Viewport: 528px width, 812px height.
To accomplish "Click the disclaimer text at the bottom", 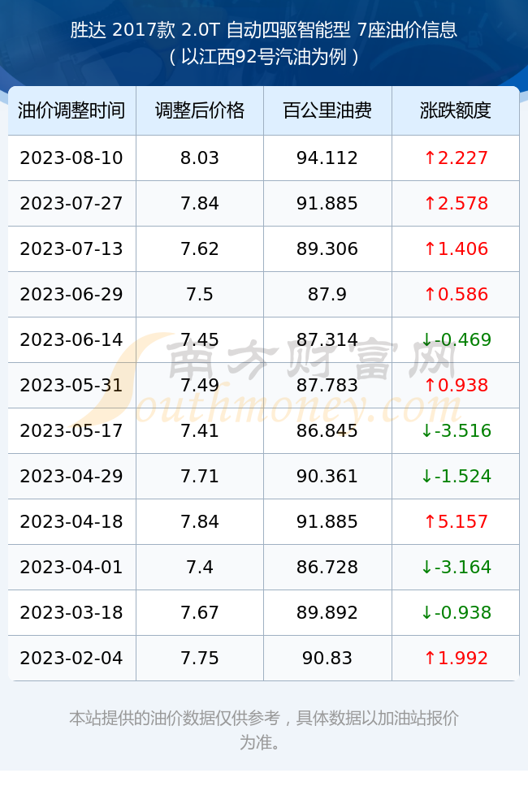I will point(264,730).
